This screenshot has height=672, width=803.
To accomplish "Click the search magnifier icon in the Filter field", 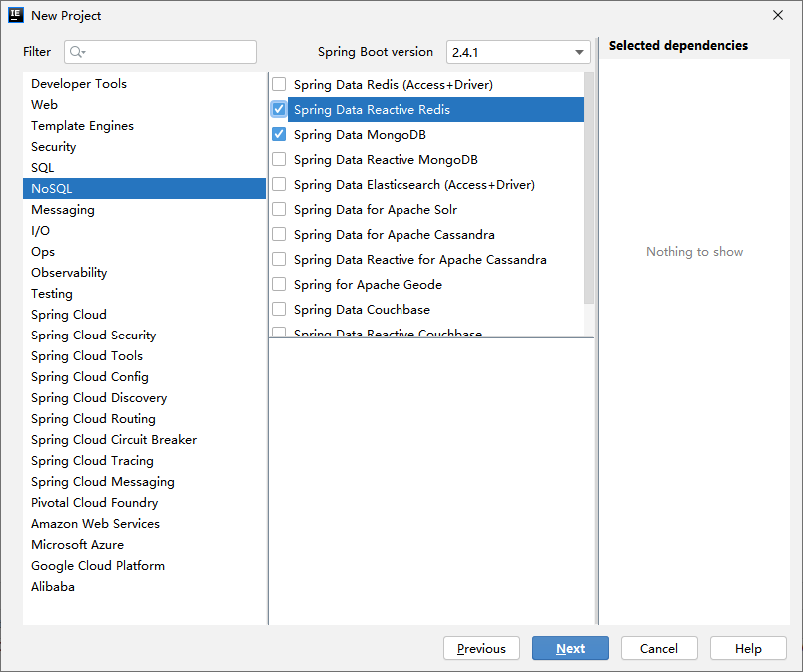I will (x=75, y=51).
